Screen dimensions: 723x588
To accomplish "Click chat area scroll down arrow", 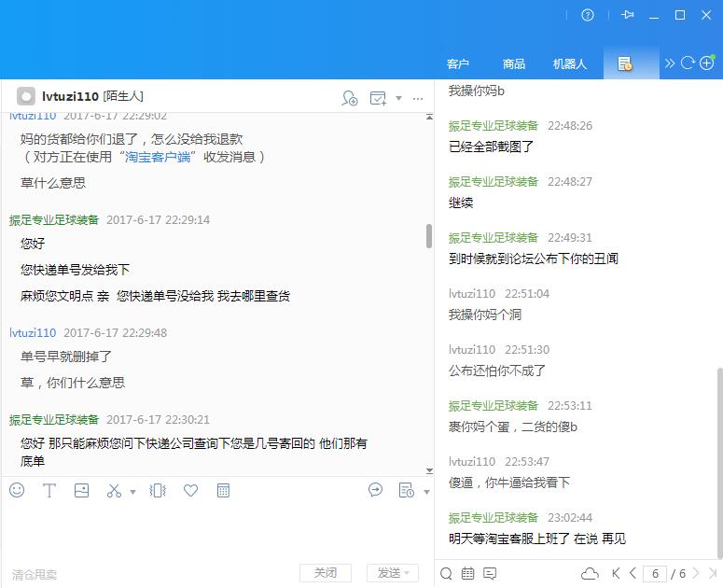I will (429, 470).
